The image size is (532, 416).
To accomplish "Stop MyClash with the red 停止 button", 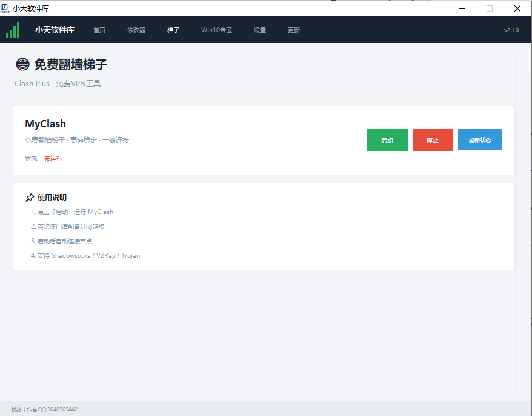I will [433, 140].
